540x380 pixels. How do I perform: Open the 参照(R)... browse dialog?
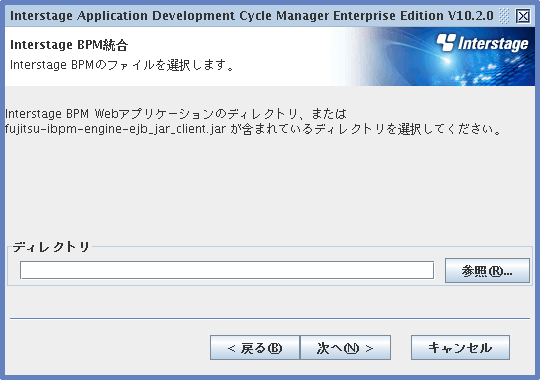coord(487,271)
